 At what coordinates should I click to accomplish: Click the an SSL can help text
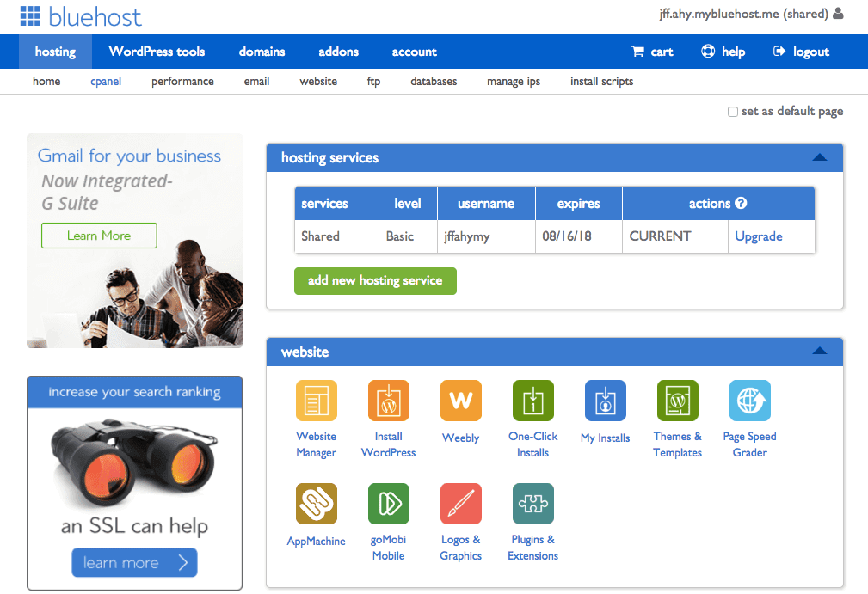(x=134, y=526)
